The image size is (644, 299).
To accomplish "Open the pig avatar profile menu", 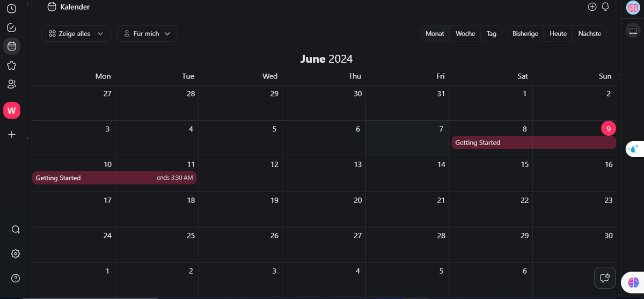I will click(633, 8).
